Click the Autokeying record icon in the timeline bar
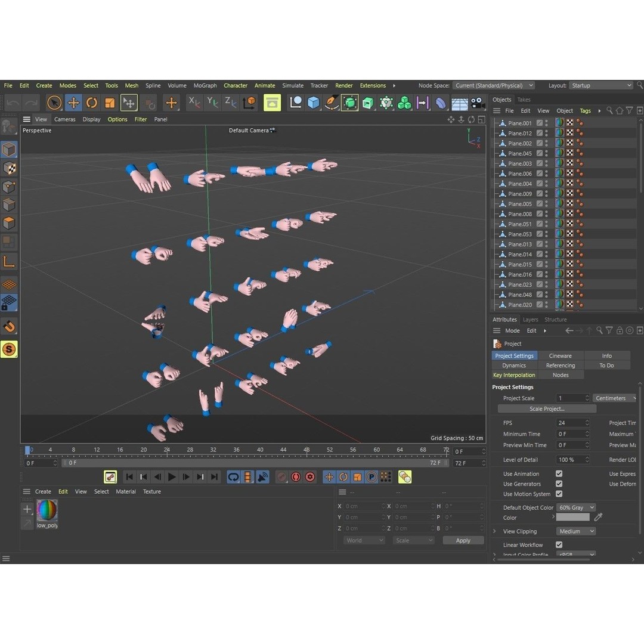The image size is (644, 644). [296, 477]
